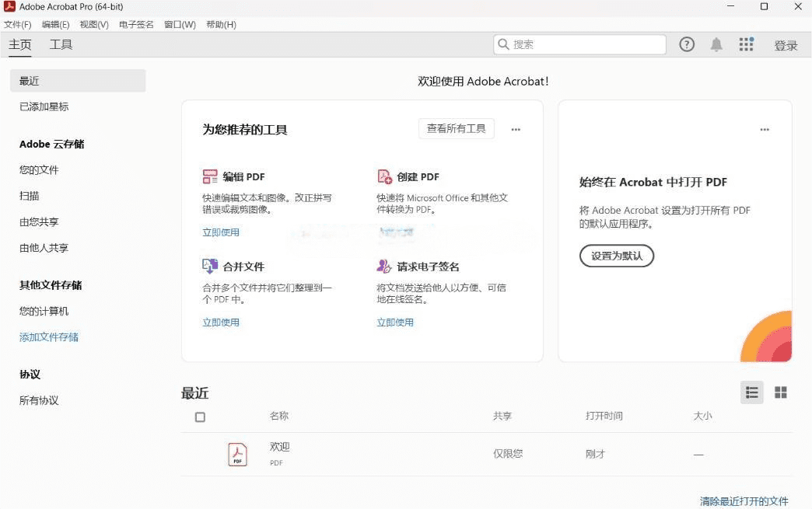Open the Help question mark icon
Viewport: 812px width, 509px height.
(x=687, y=44)
